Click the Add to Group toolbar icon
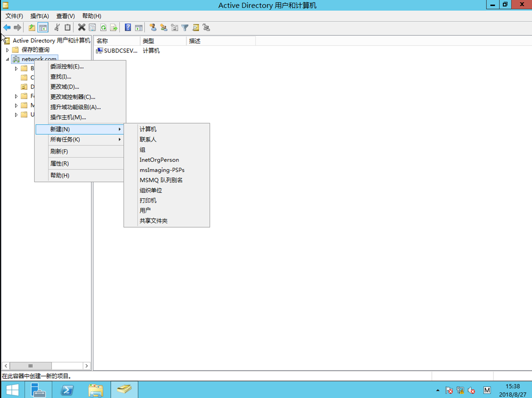Screen dimensions: 532x398 coord(206,28)
